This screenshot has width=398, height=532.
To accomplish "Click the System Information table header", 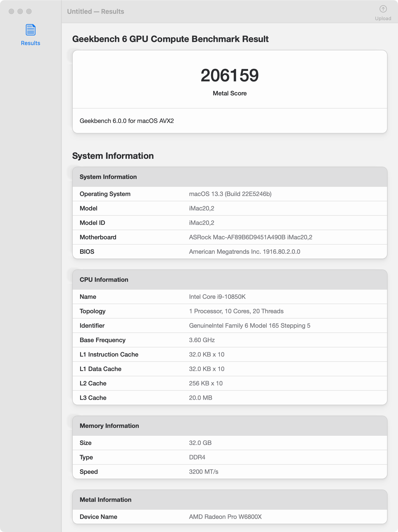I will (x=230, y=177).
